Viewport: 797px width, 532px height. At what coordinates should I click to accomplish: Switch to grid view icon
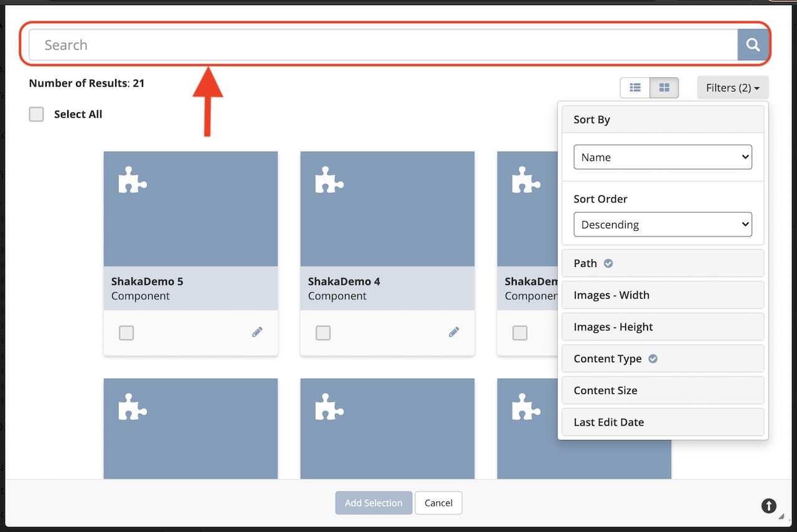pyautogui.click(x=664, y=88)
